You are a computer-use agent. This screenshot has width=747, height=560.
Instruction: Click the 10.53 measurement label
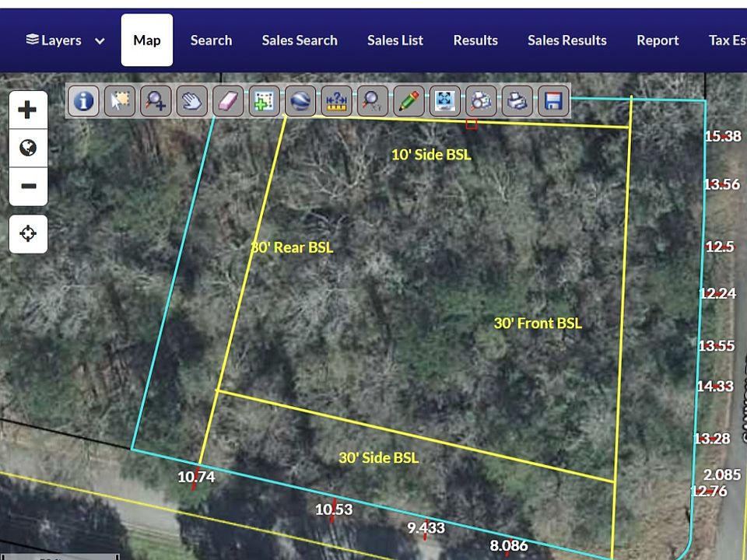[x=334, y=509]
